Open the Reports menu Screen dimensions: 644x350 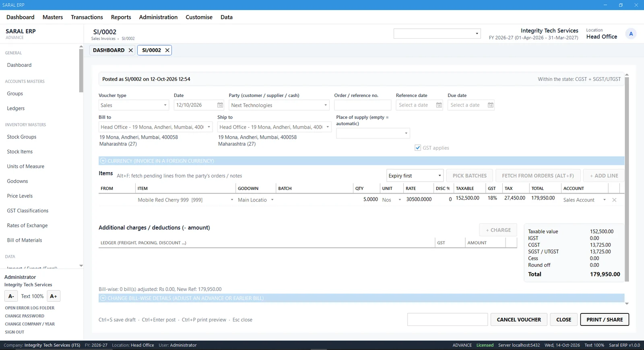[121, 17]
